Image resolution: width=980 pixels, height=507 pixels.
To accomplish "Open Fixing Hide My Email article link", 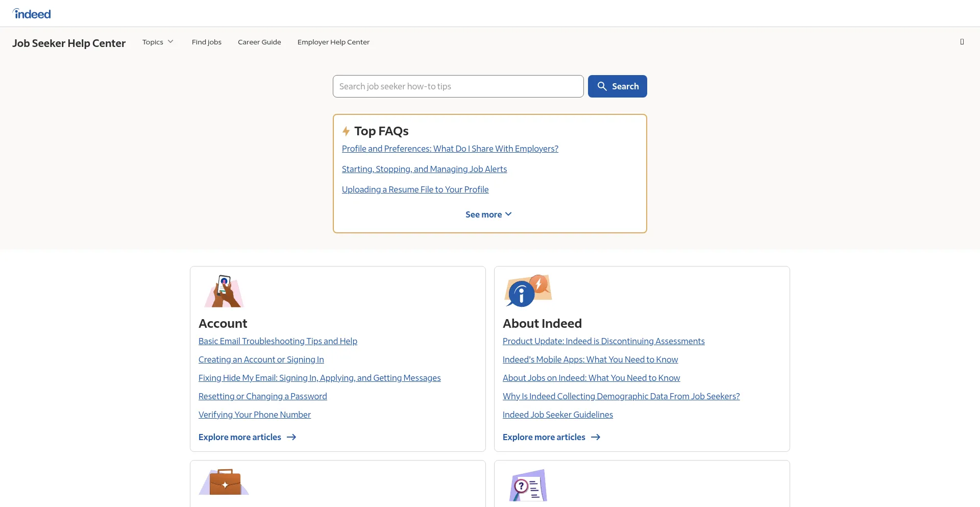I will pyautogui.click(x=320, y=378).
